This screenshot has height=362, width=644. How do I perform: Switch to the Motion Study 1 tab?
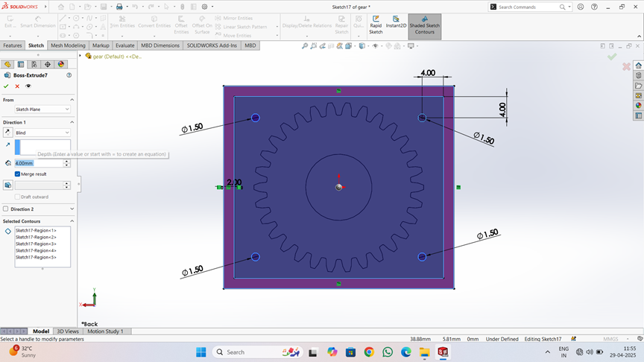coord(105,331)
